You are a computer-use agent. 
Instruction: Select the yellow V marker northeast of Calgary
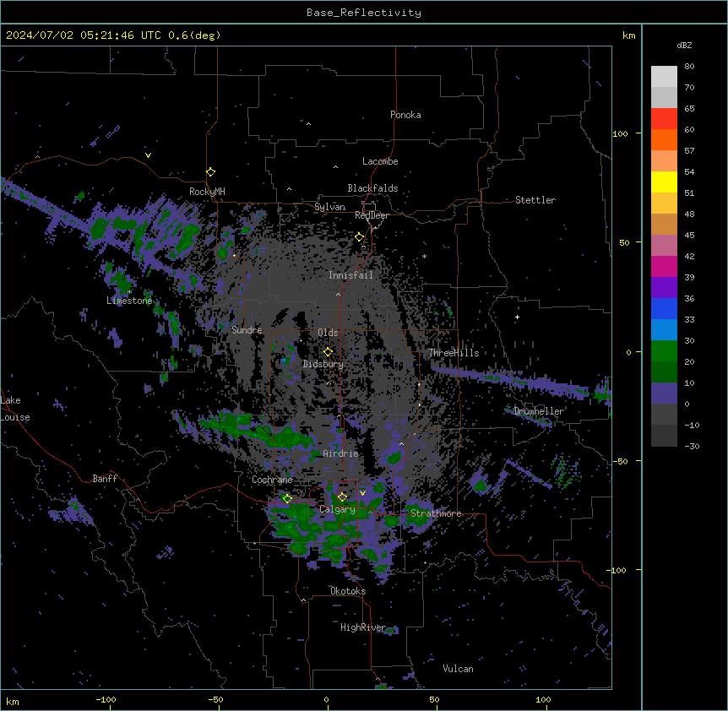(x=362, y=493)
